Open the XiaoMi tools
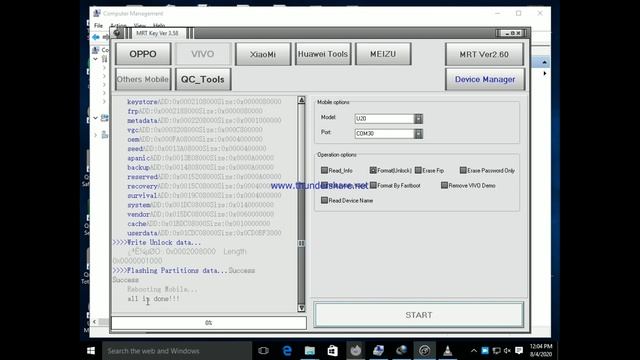The height and width of the screenshot is (360, 640). click(263, 54)
